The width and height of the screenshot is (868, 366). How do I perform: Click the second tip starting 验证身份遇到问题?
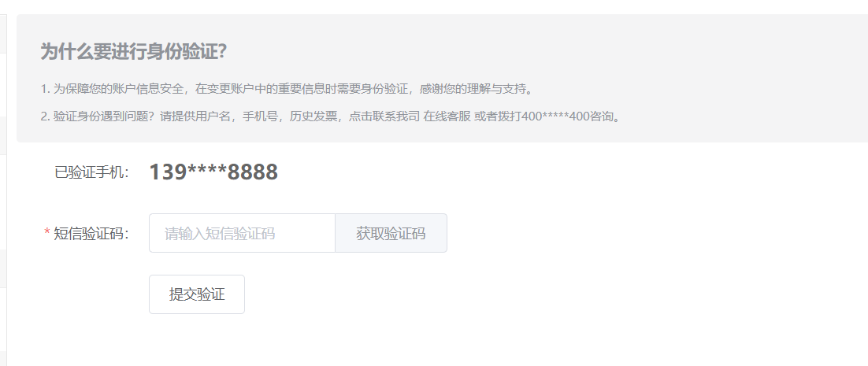coord(331,117)
